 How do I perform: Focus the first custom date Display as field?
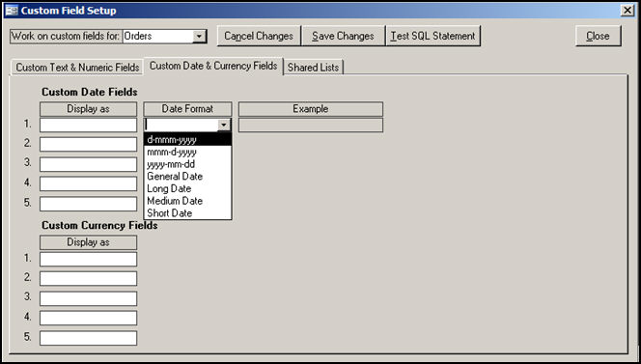[x=88, y=125]
